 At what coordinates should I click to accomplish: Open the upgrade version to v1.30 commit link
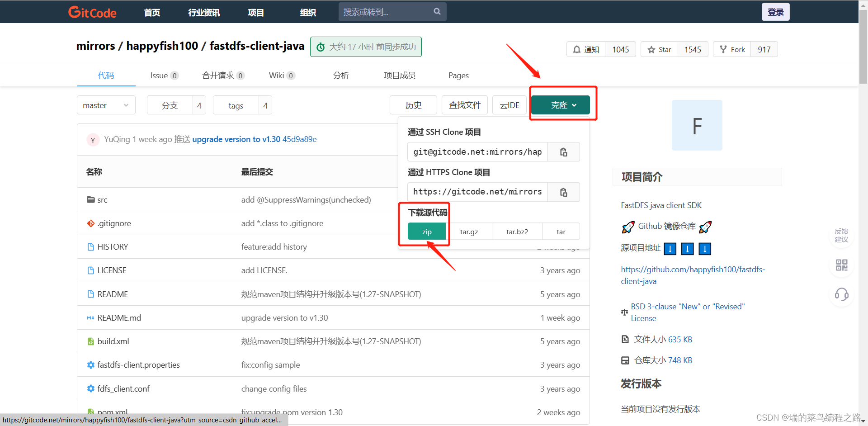tap(236, 139)
